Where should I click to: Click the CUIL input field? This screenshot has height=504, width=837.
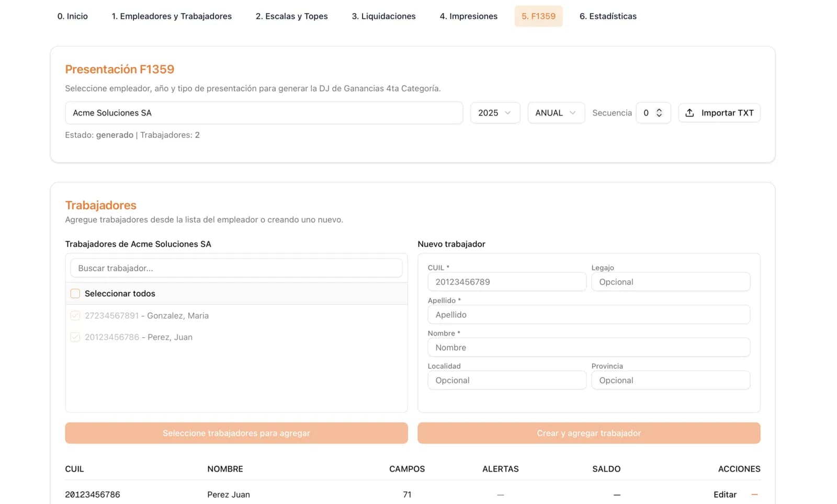(x=506, y=282)
